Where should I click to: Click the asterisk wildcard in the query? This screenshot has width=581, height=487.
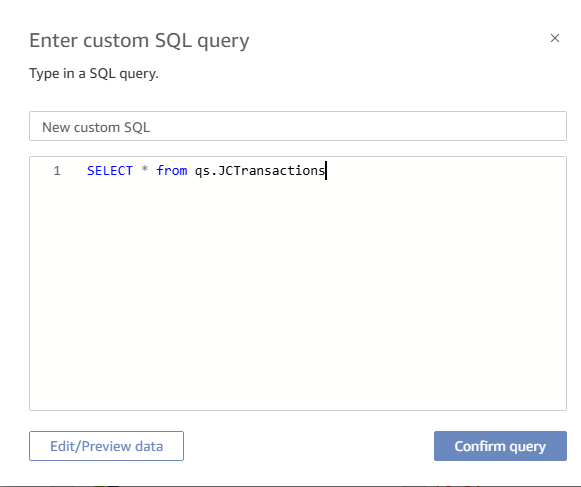(145, 170)
